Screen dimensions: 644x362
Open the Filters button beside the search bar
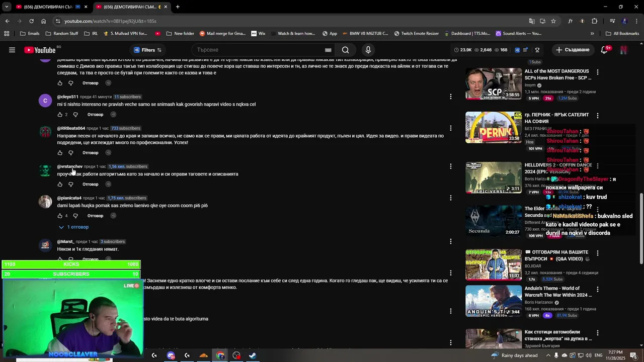(147, 50)
